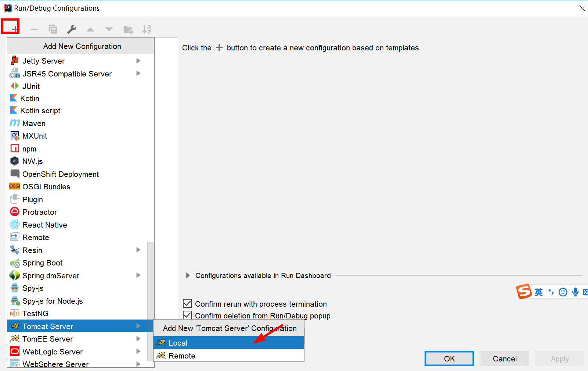Click the Create New Folder icon

128,29
